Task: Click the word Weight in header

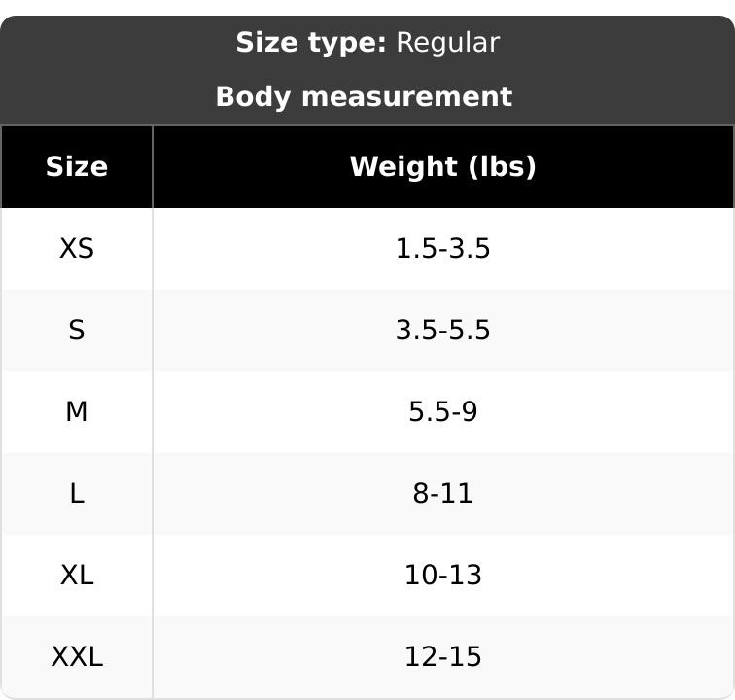Action: (x=403, y=167)
